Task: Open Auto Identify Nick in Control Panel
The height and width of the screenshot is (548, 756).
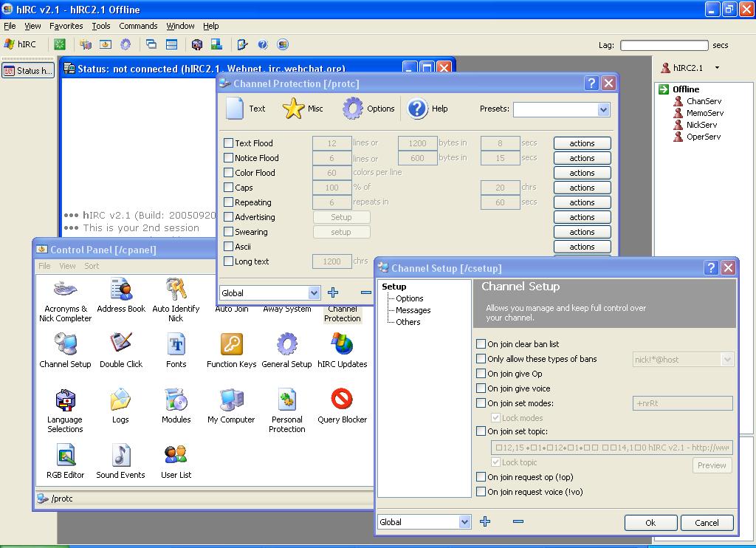Action: click(176, 289)
